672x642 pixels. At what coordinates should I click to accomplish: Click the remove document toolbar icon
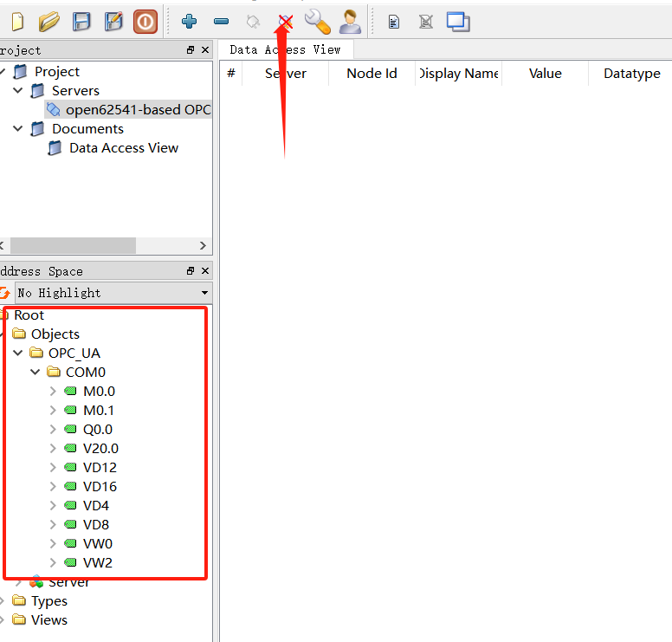(426, 22)
